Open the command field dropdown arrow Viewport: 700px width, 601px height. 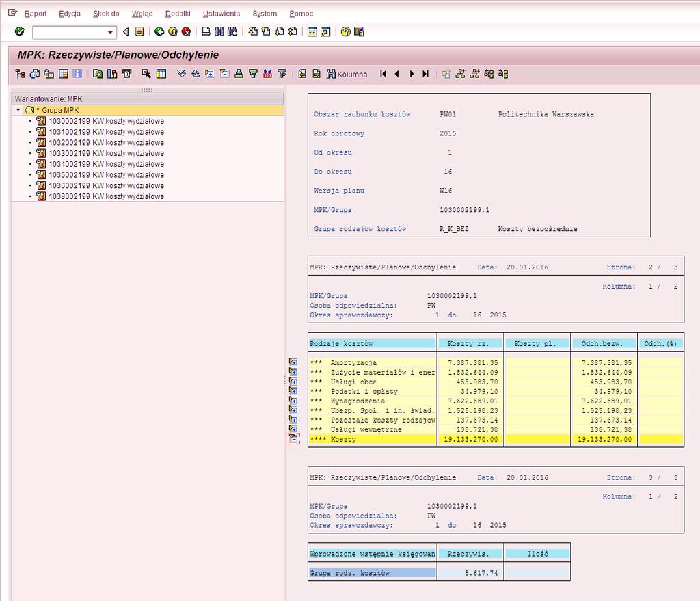110,32
